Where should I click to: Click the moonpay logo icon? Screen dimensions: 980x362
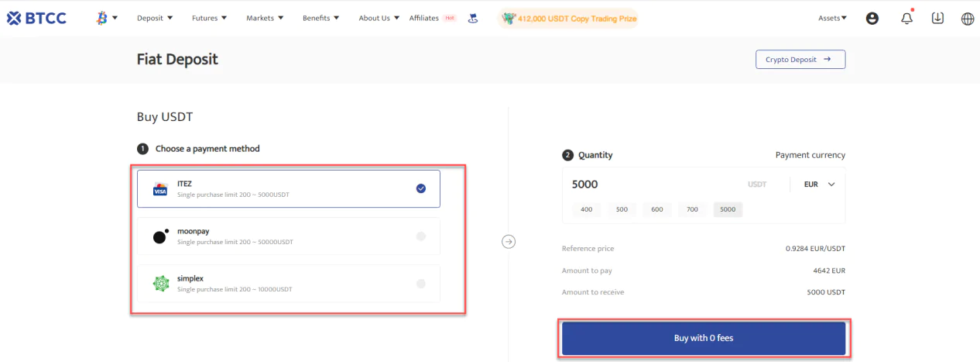click(160, 236)
